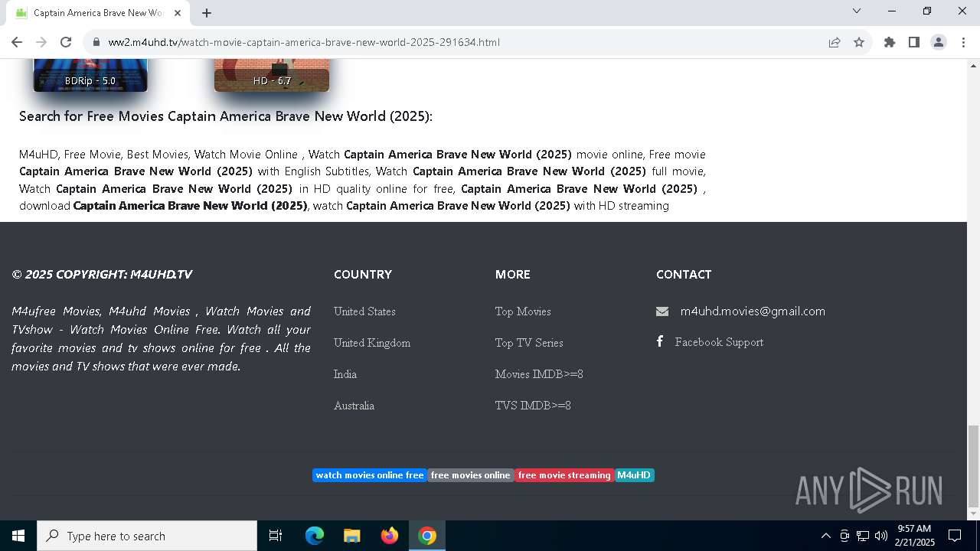
Task: Click the address bar URL
Action: point(304,42)
